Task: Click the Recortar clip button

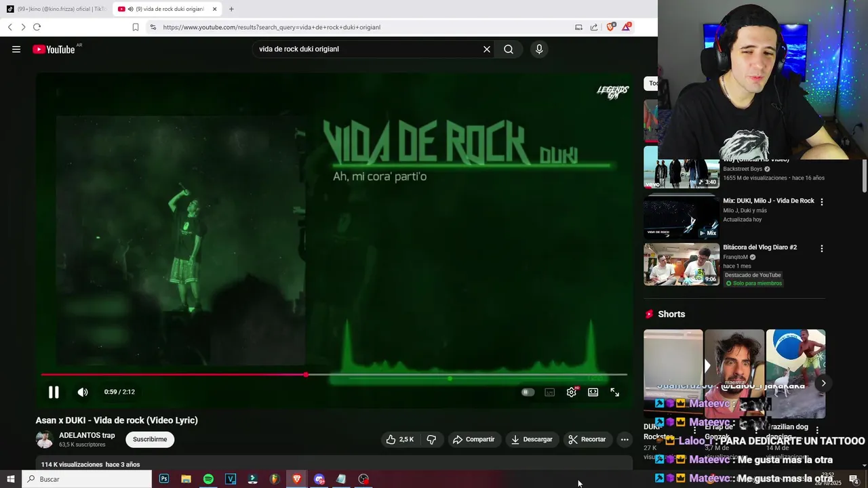Action: (x=587, y=439)
